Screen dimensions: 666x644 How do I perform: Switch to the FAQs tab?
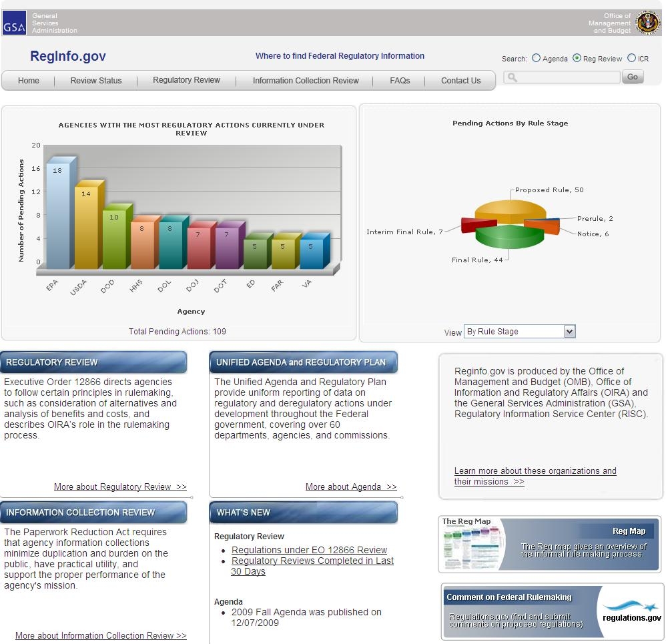(400, 80)
